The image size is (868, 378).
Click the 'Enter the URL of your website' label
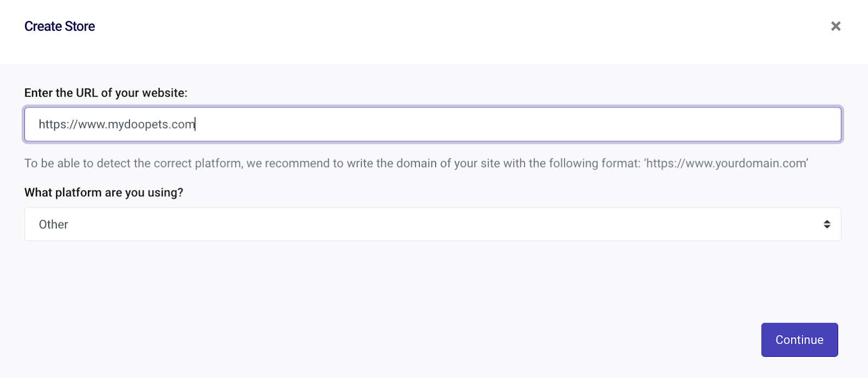tap(106, 93)
